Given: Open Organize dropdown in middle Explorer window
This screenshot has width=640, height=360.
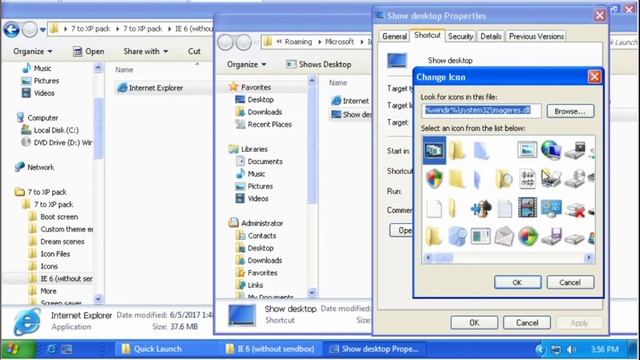Looking at the screenshot, I should pyautogui.click(x=247, y=64).
